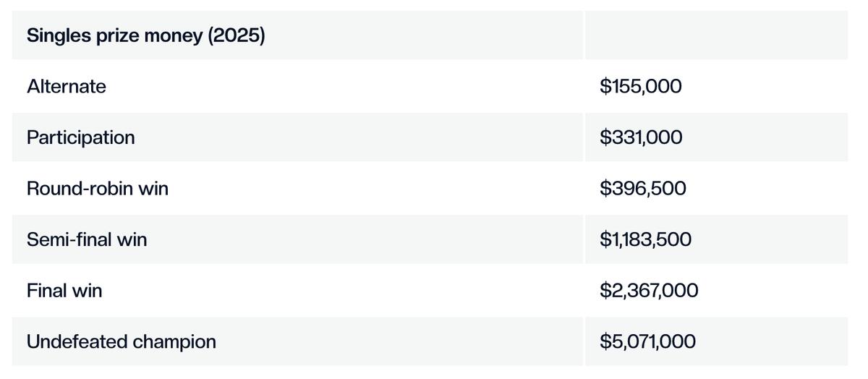Select the 'Participation' row label
Screen dimensions: 868x379
point(81,137)
